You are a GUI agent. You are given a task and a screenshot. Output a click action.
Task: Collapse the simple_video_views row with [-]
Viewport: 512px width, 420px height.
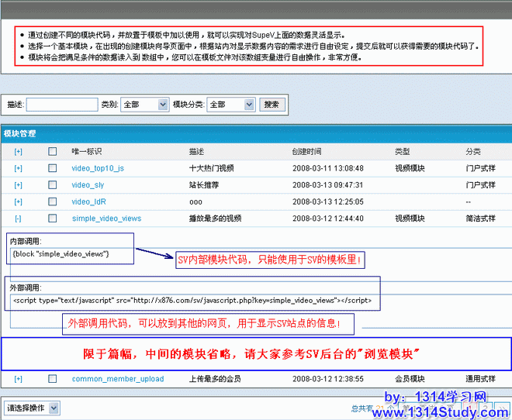19,219
